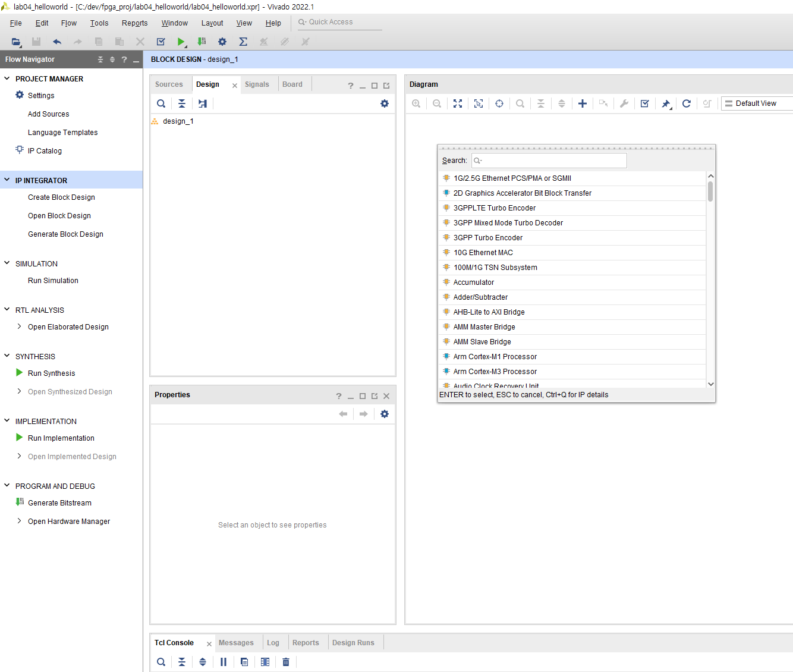Viewport: 793px width, 672px height.
Task: Collapse RTL ANALYSIS section chevron
Action: [7, 309]
